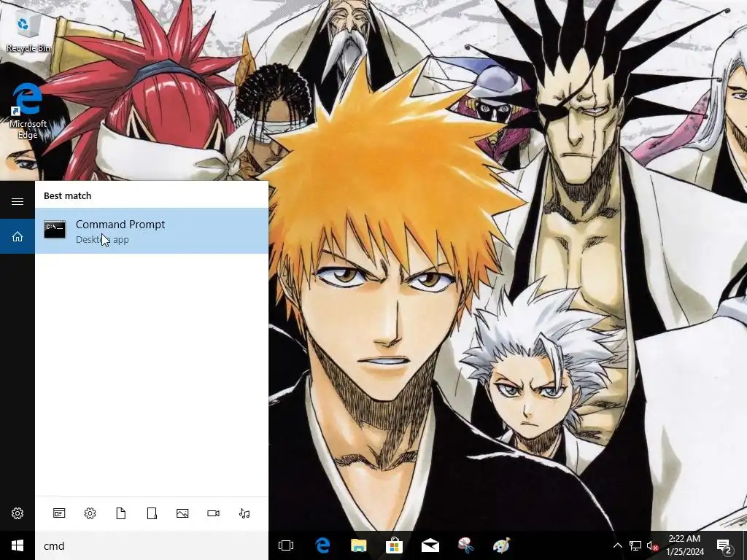Screen dimensions: 747x560
Task: Open the Paint palette taskbar icon
Action: pyautogui.click(x=501, y=545)
